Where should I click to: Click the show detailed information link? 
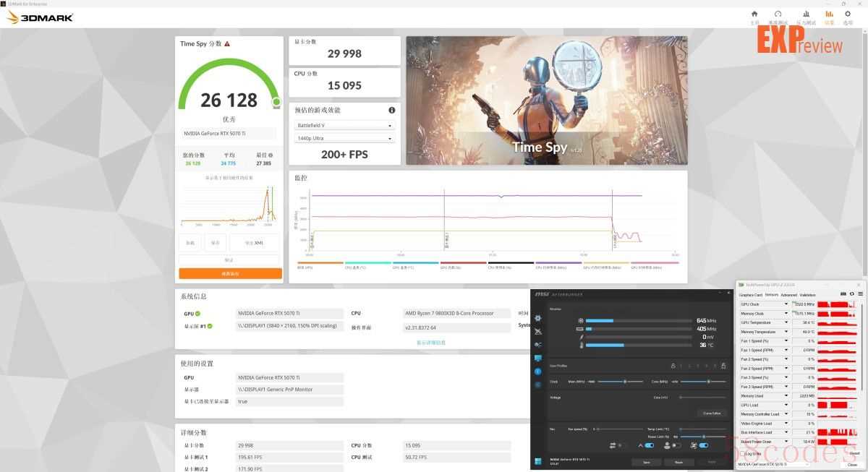point(430,343)
